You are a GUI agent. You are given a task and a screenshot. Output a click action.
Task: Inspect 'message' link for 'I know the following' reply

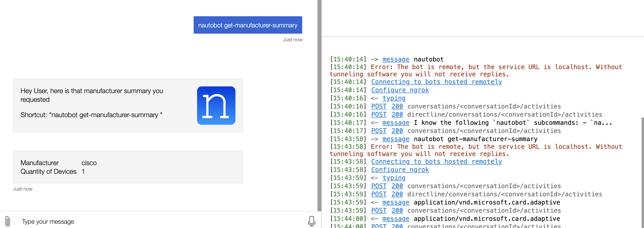396,123
